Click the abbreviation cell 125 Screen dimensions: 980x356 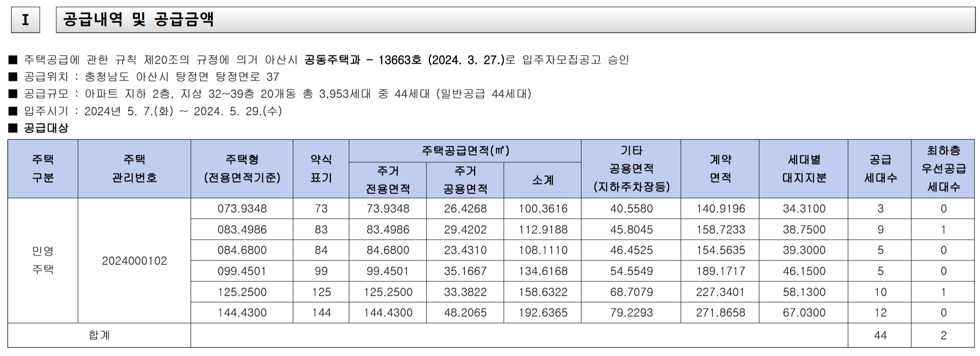tap(321, 292)
